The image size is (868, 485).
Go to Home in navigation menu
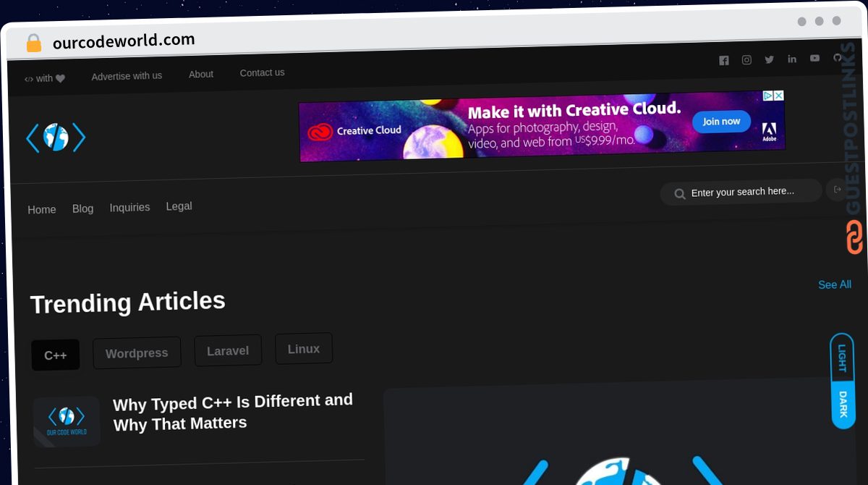(x=42, y=210)
